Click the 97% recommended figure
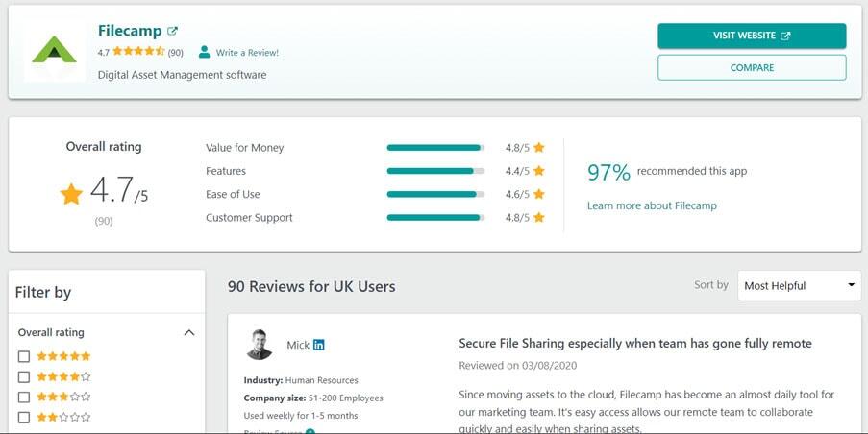Image resolution: width=868 pixels, height=434 pixels. [x=608, y=172]
